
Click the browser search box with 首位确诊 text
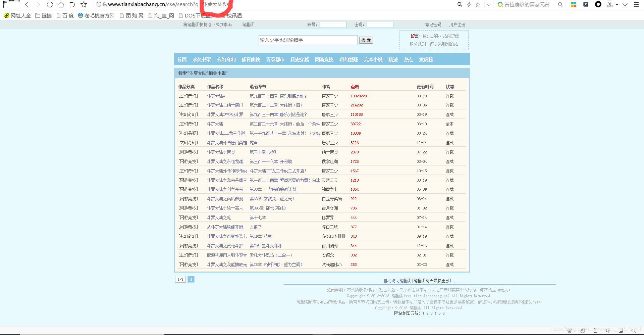(x=527, y=5)
